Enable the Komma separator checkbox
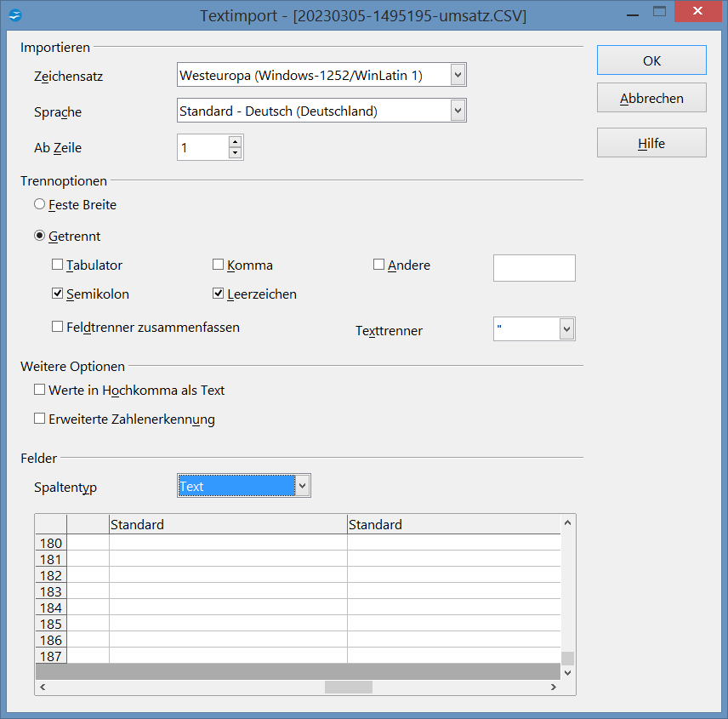 pyautogui.click(x=218, y=265)
